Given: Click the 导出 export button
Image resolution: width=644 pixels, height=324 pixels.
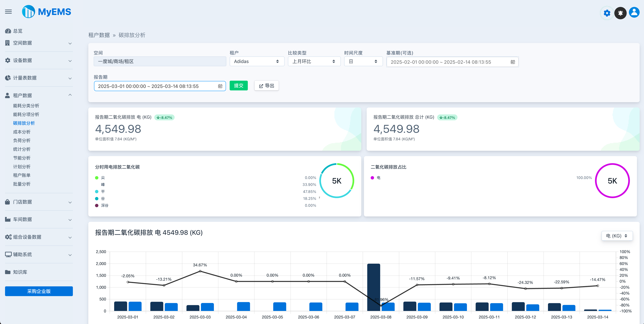Looking at the screenshot, I should tap(266, 86).
